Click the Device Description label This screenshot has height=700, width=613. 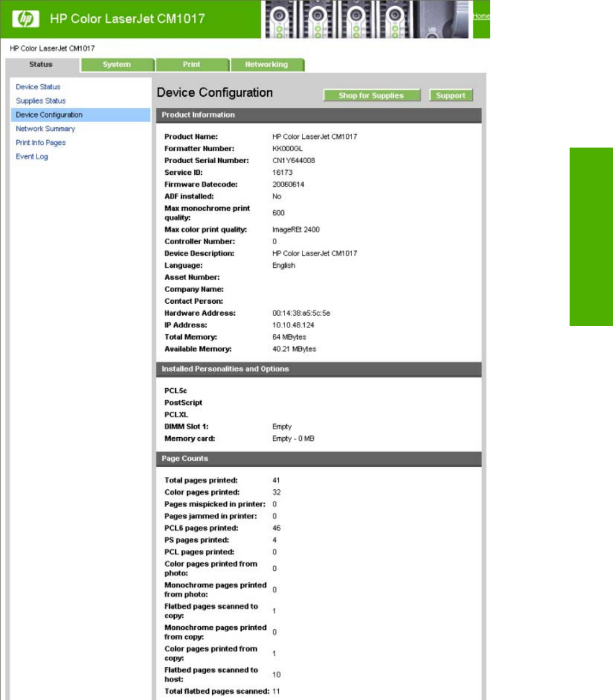(x=199, y=254)
